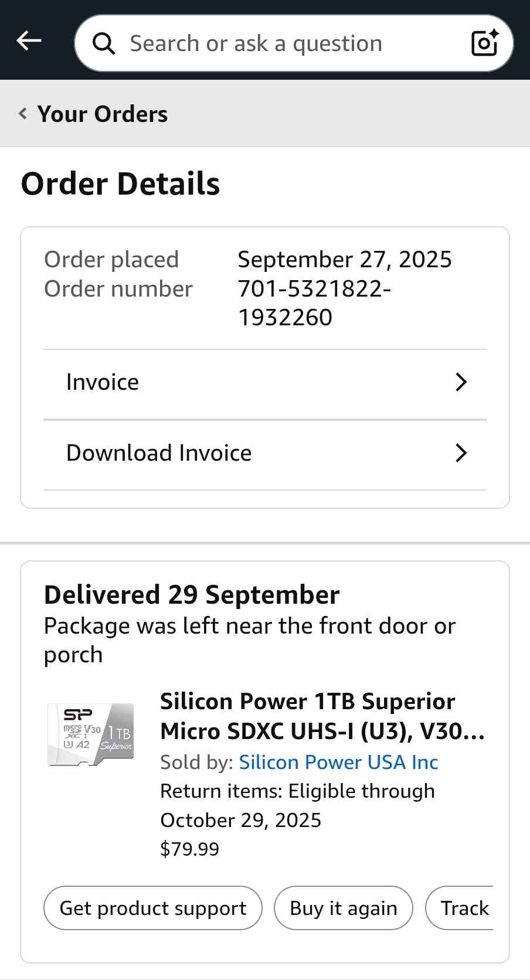This screenshot has width=530, height=980.
Task: Click the order number 701-5321822-1932260
Action: tap(314, 303)
